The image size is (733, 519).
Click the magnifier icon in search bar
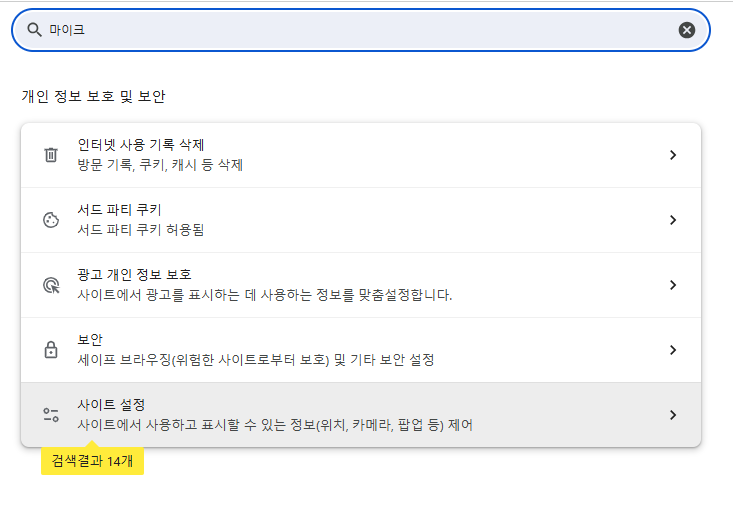coord(34,30)
